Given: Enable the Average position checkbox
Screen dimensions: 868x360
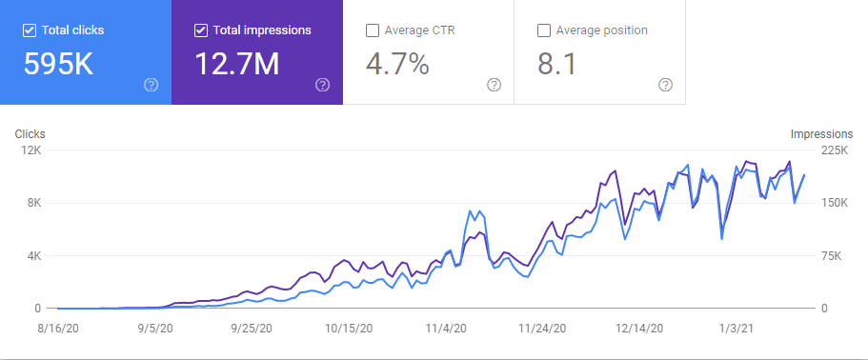Looking at the screenshot, I should coord(544,30).
